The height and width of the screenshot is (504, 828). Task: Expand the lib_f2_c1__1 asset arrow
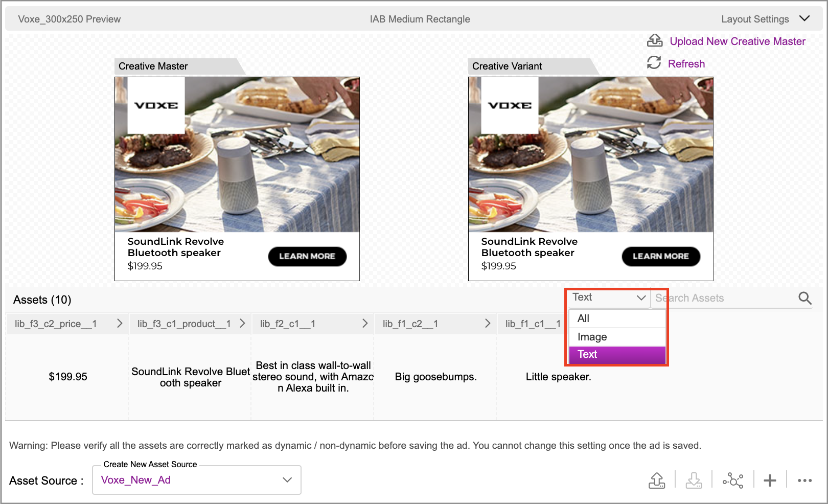tap(365, 323)
